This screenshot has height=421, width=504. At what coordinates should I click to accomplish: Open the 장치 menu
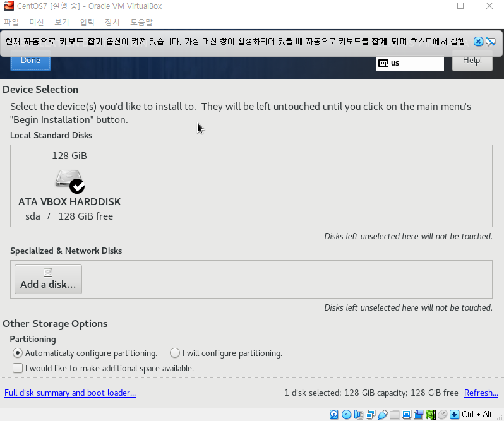112,22
